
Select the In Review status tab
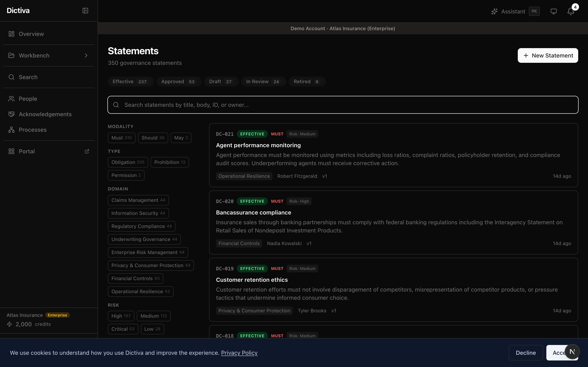pyautogui.click(x=263, y=82)
